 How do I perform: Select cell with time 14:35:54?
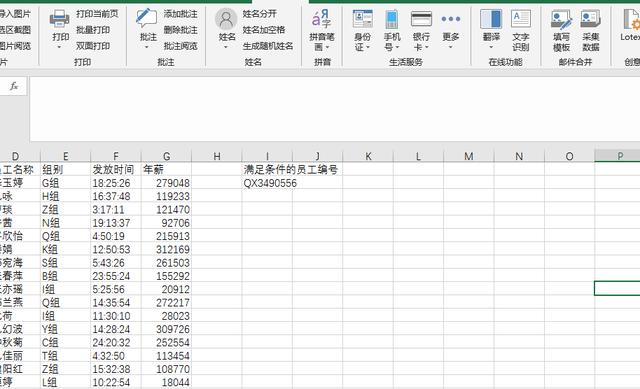[x=116, y=302]
